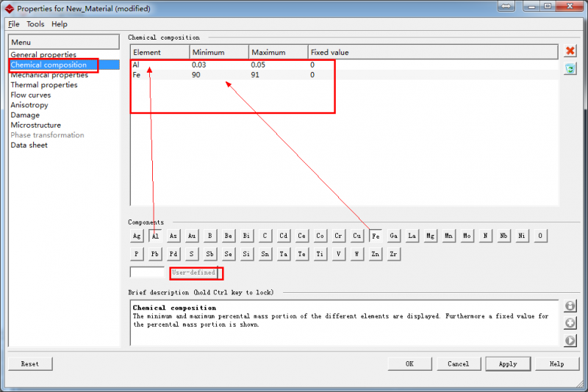The height and width of the screenshot is (392, 588).
Task: Select Thermal properties in the menu
Action: (x=44, y=85)
